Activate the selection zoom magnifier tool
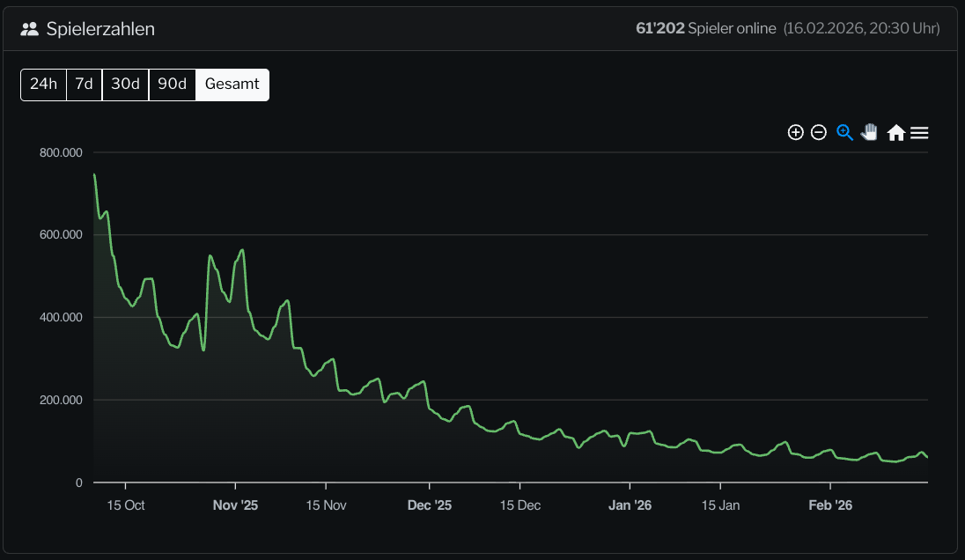Image resolution: width=965 pixels, height=560 pixels. click(x=844, y=133)
